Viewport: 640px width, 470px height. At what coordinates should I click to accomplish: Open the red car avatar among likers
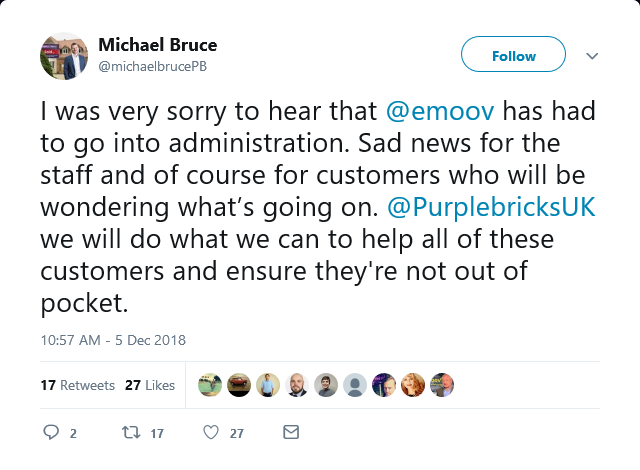(239, 385)
